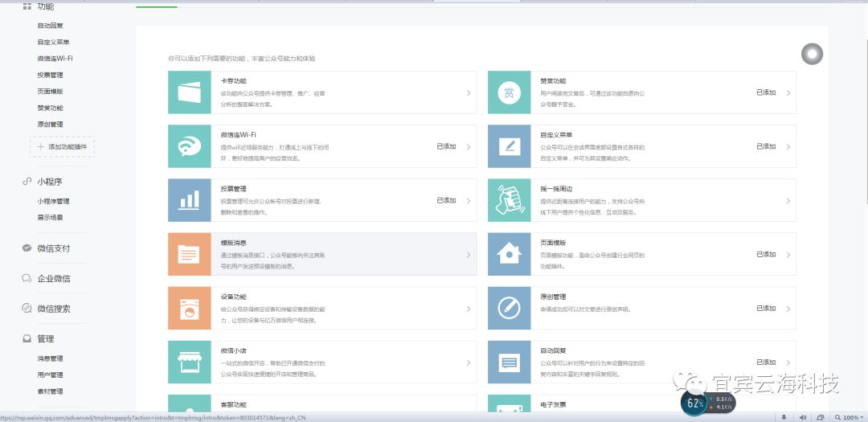868x422 pixels.
Task: Click the 原创管理 pen circle icon
Action: 509,308
